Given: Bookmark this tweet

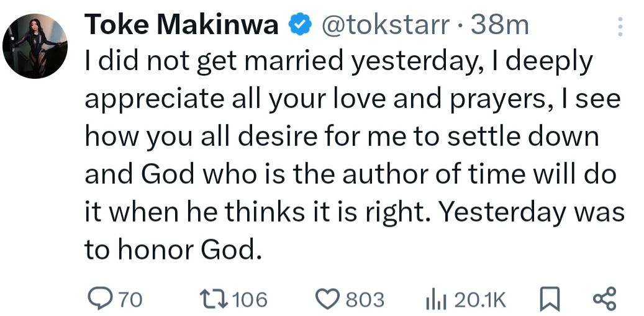Looking at the screenshot, I should (546, 300).
